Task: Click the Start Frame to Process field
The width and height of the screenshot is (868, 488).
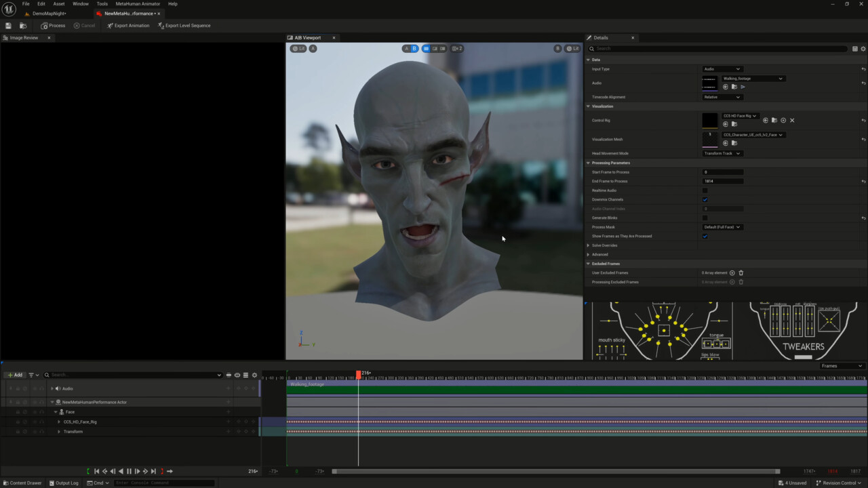Action: pyautogui.click(x=722, y=172)
